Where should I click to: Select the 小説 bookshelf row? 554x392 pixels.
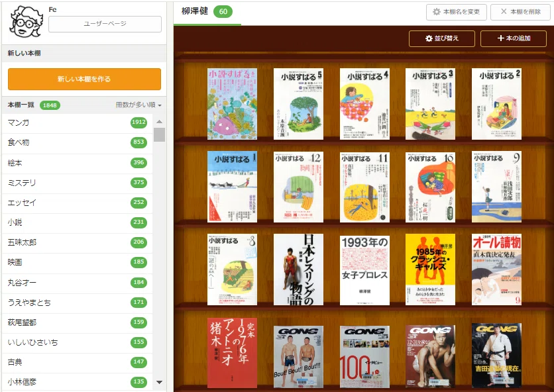(x=78, y=222)
